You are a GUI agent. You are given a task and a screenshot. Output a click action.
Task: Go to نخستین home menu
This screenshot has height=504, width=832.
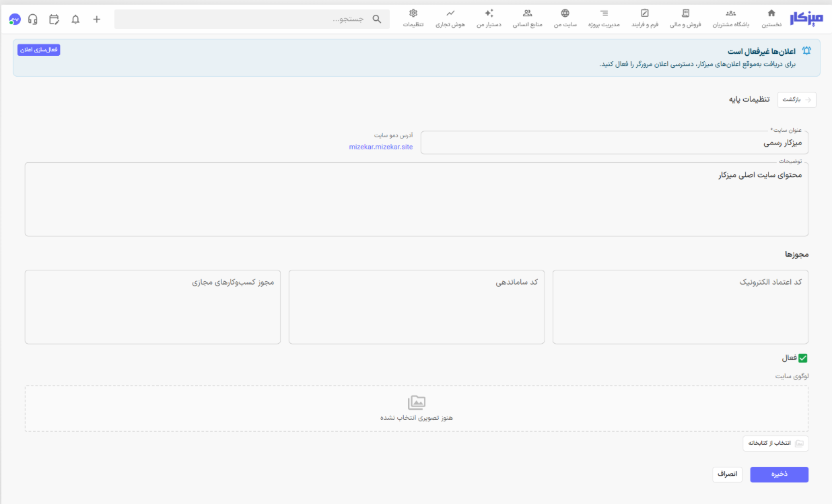click(771, 18)
